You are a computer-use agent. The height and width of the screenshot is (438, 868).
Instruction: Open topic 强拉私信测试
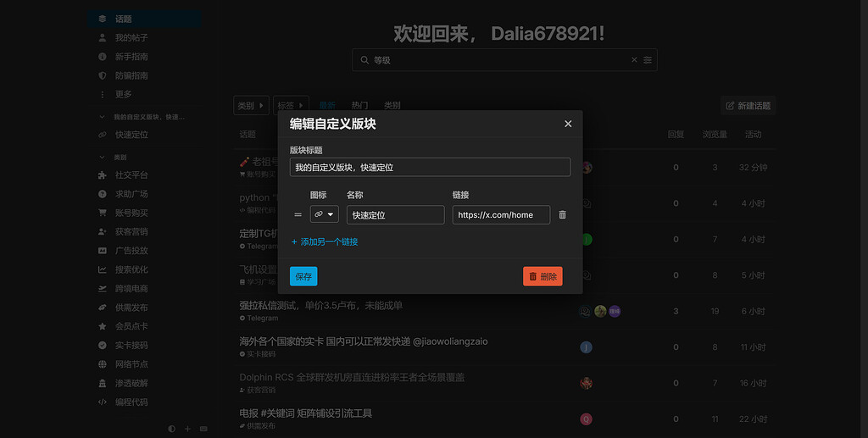320,305
